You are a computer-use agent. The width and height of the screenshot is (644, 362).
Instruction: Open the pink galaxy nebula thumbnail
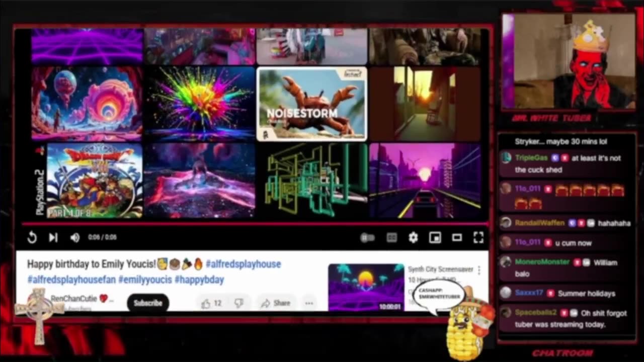[x=200, y=180]
